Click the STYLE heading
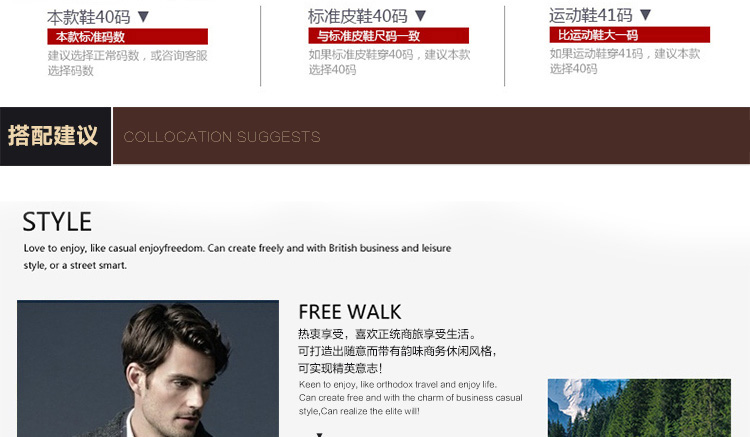Image resolution: width=750 pixels, height=437 pixels. pyautogui.click(x=57, y=222)
